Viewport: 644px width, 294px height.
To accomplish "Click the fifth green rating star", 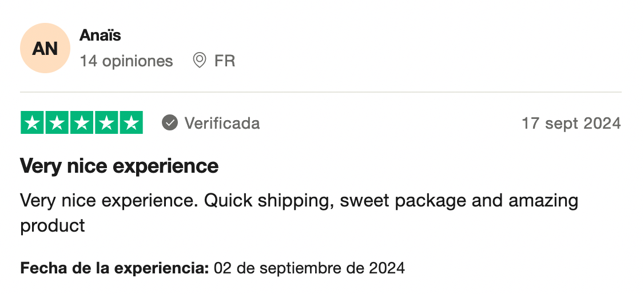I will pos(131,123).
